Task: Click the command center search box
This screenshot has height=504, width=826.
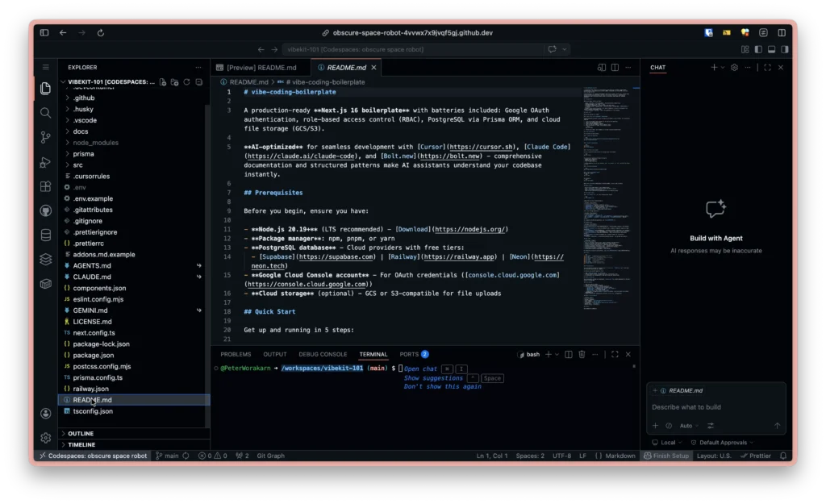Action: (x=414, y=49)
